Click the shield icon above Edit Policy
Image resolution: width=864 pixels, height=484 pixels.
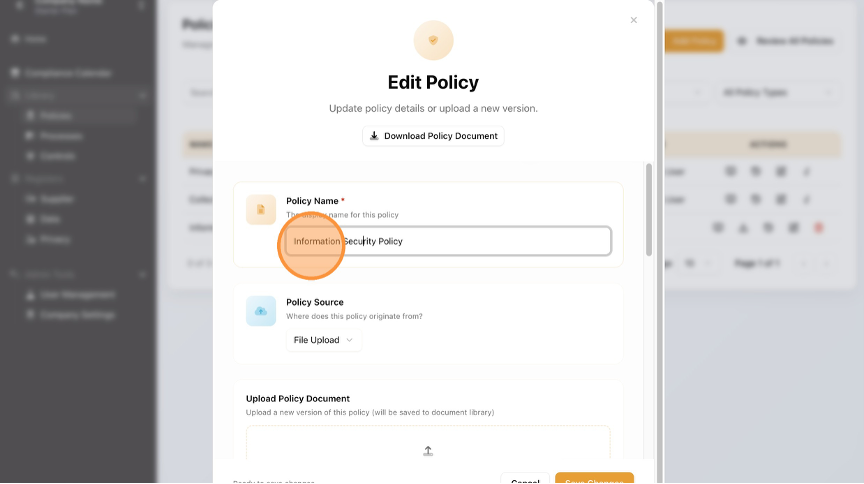click(x=433, y=40)
